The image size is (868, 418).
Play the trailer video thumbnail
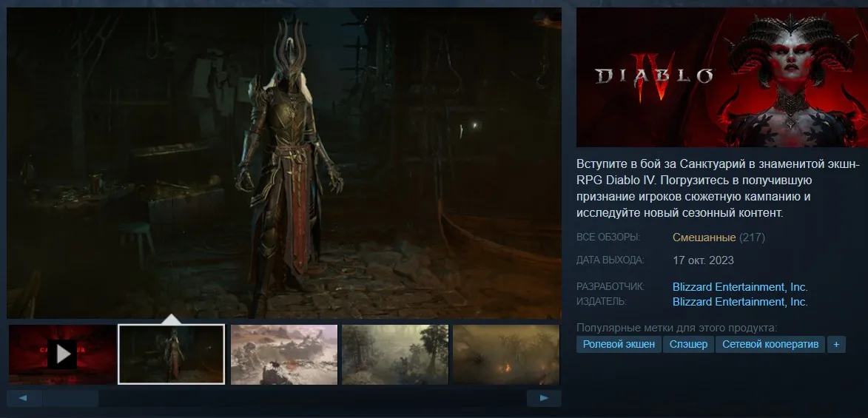63,354
